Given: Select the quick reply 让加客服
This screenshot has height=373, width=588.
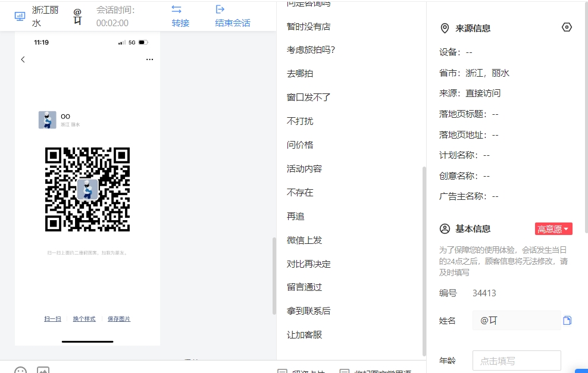Looking at the screenshot, I should [x=305, y=335].
